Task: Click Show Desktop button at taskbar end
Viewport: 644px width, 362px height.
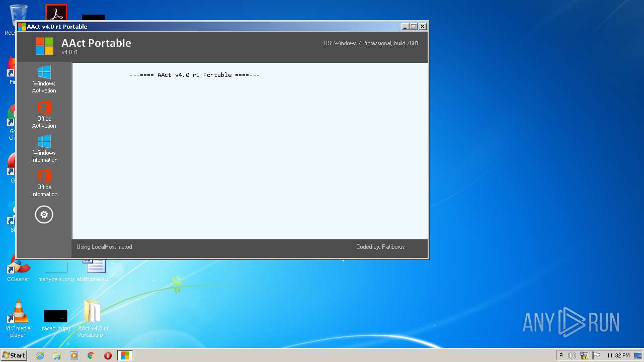Action: click(x=638, y=355)
